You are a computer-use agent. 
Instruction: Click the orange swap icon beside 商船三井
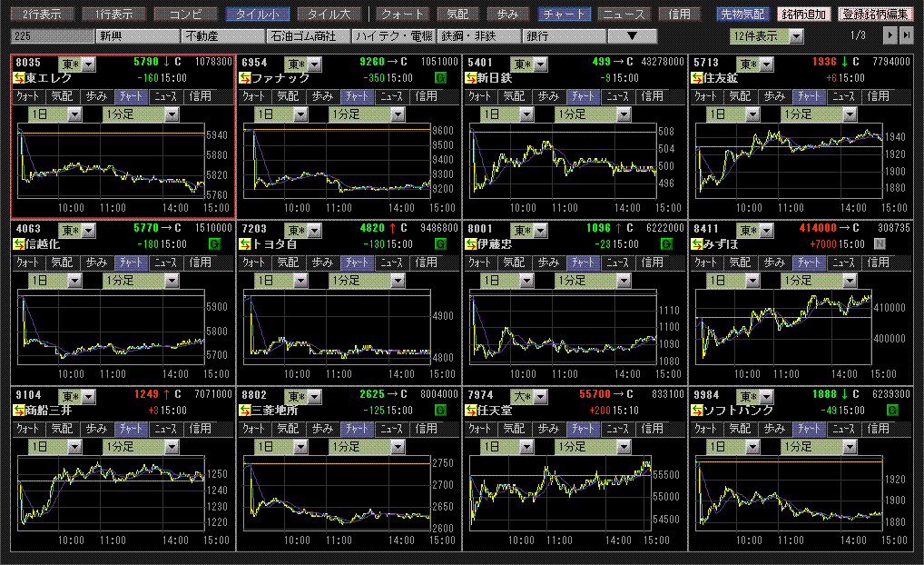click(19, 411)
